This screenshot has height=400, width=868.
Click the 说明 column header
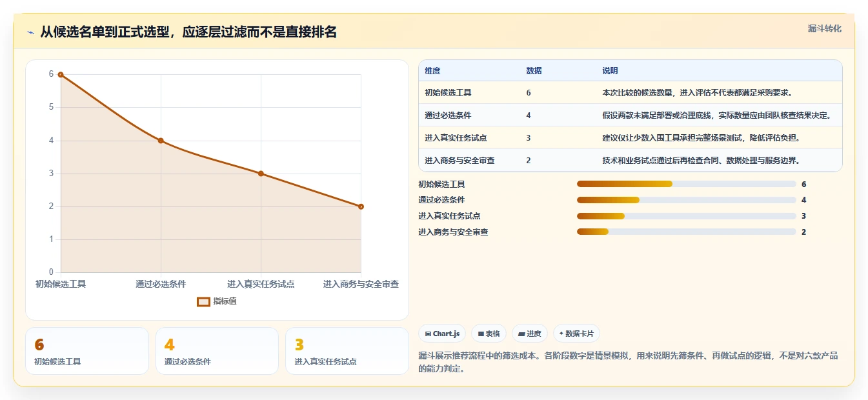click(x=610, y=71)
